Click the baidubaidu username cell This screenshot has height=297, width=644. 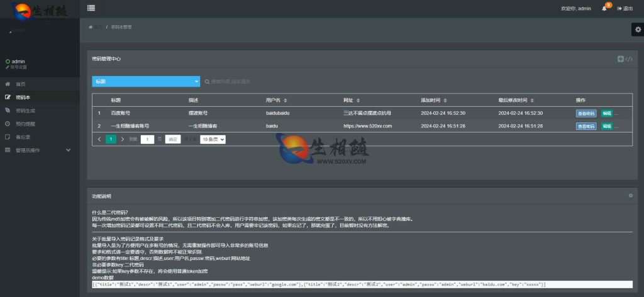(x=277, y=113)
